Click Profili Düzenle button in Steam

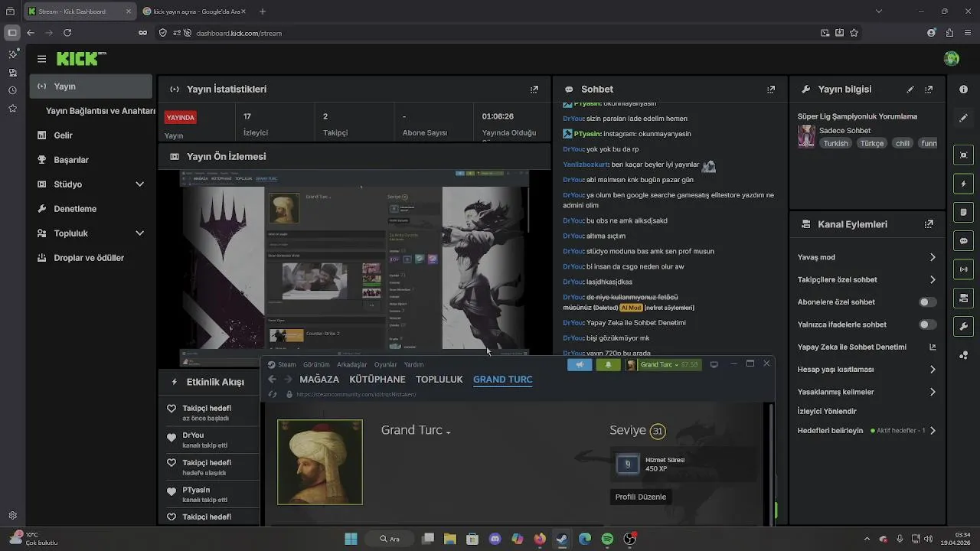[641, 497]
